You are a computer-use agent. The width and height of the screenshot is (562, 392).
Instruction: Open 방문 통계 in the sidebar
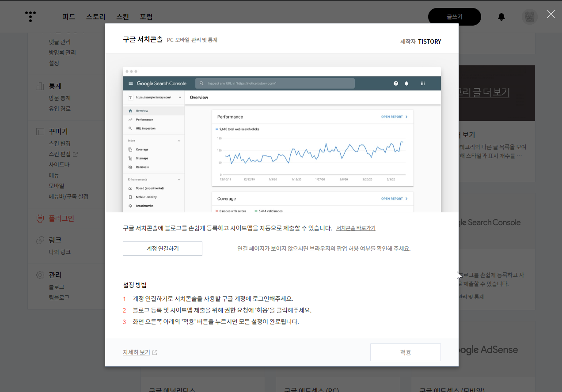tap(60, 98)
